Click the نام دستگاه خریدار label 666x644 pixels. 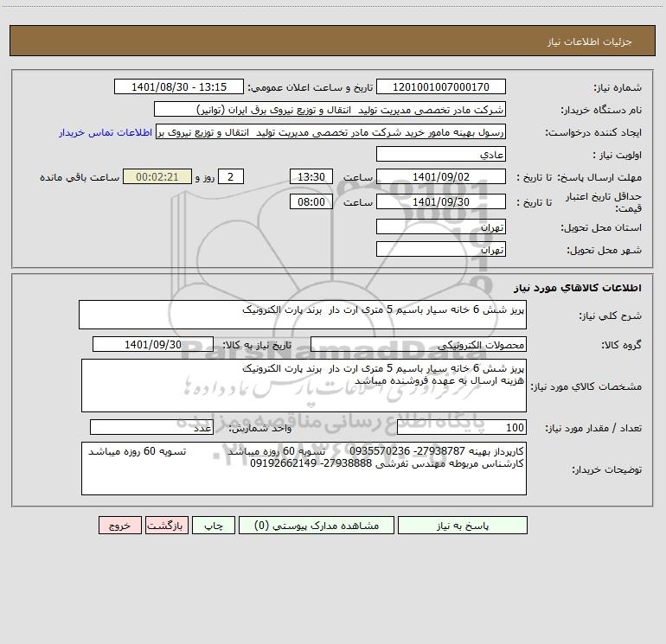[x=601, y=110]
